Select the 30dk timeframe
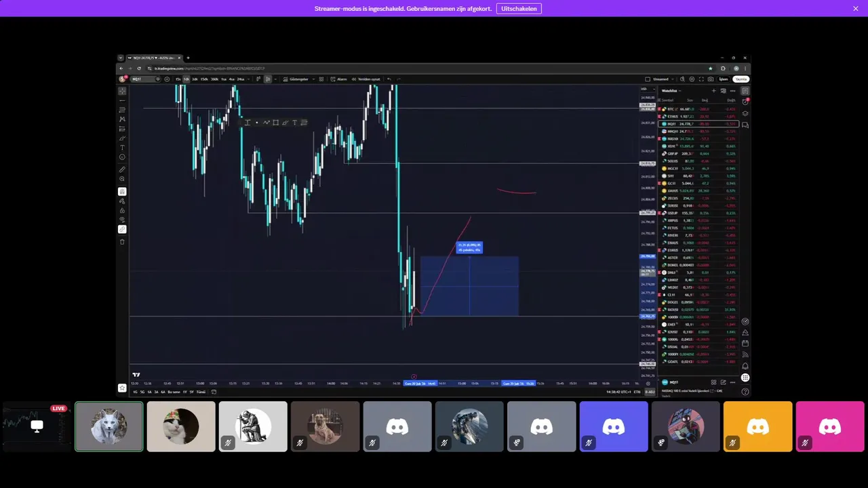 214,79
